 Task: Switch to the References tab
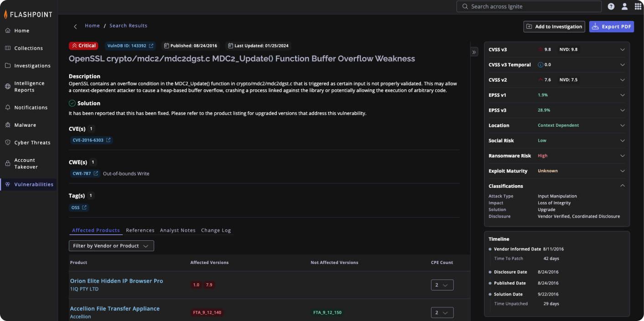click(140, 230)
